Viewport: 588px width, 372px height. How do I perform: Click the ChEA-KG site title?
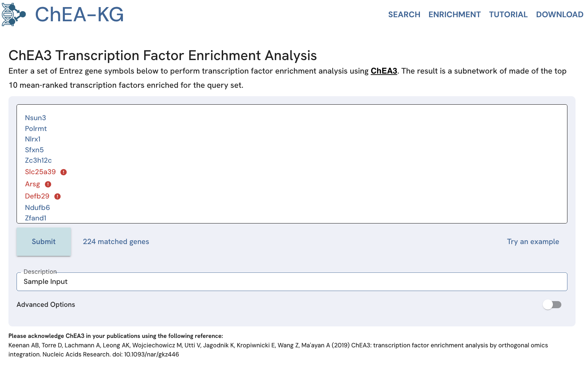pos(79,15)
